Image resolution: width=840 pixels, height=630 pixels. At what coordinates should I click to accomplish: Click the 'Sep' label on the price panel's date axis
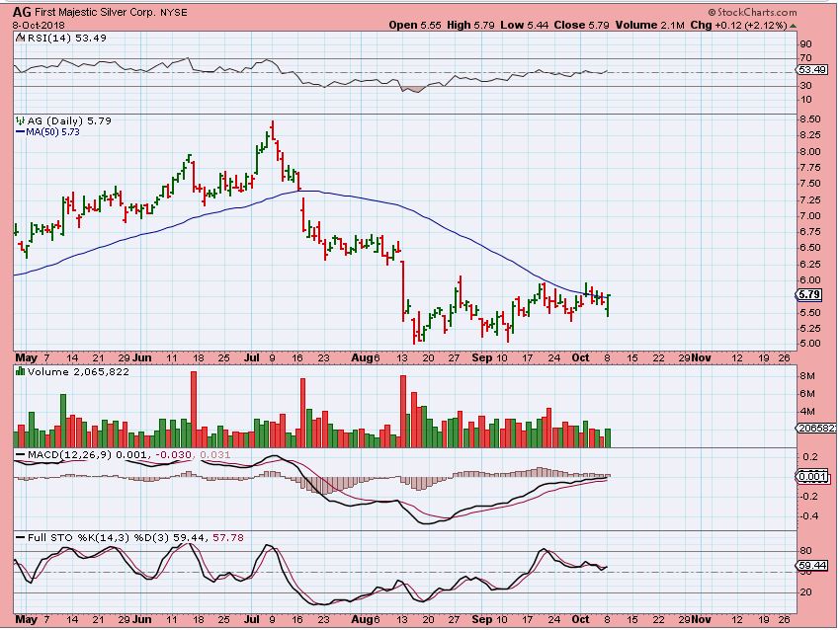[x=481, y=357]
